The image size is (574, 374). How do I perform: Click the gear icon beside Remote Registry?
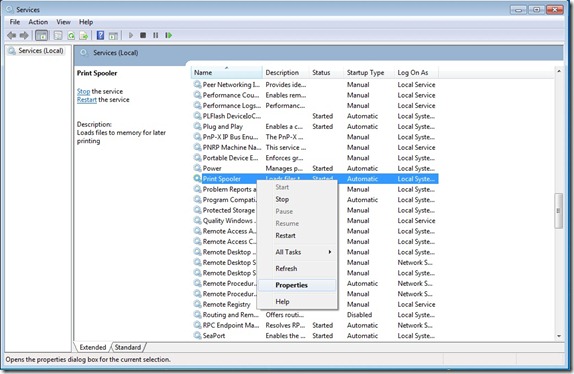(197, 304)
